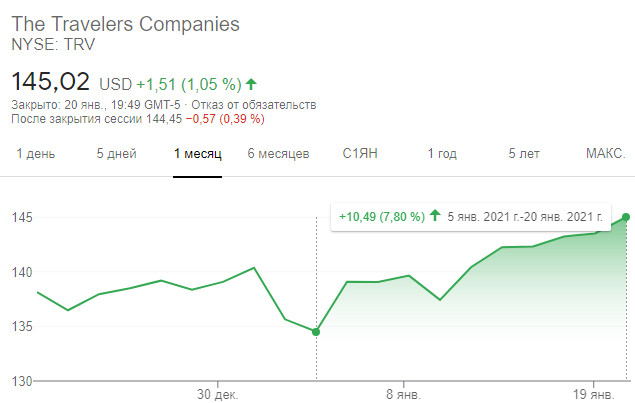Click the 145,02 price value
635x403 pixels.
(50, 80)
